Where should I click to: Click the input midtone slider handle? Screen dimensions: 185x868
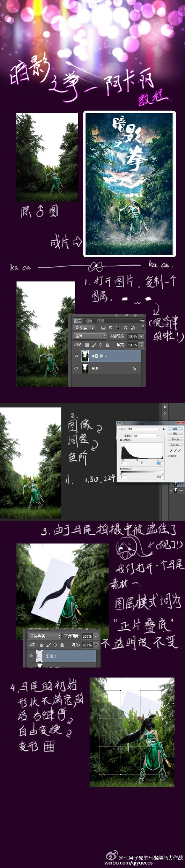pos(137,460)
